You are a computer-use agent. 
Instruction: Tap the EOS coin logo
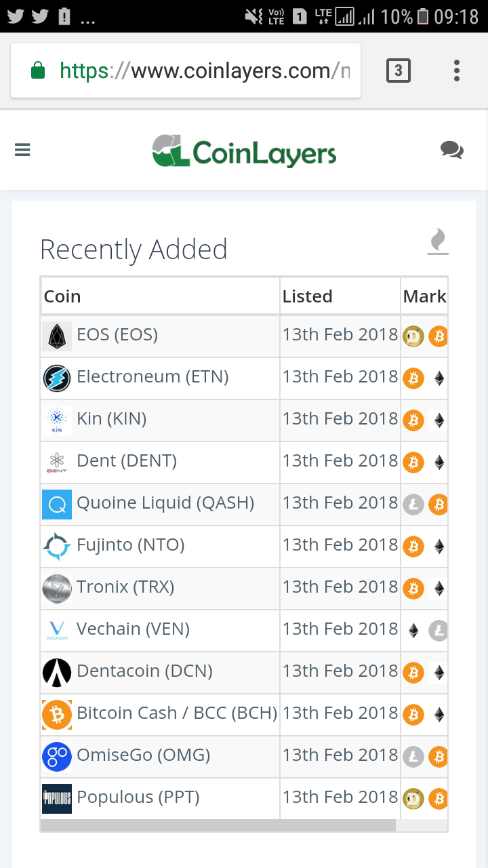57,336
